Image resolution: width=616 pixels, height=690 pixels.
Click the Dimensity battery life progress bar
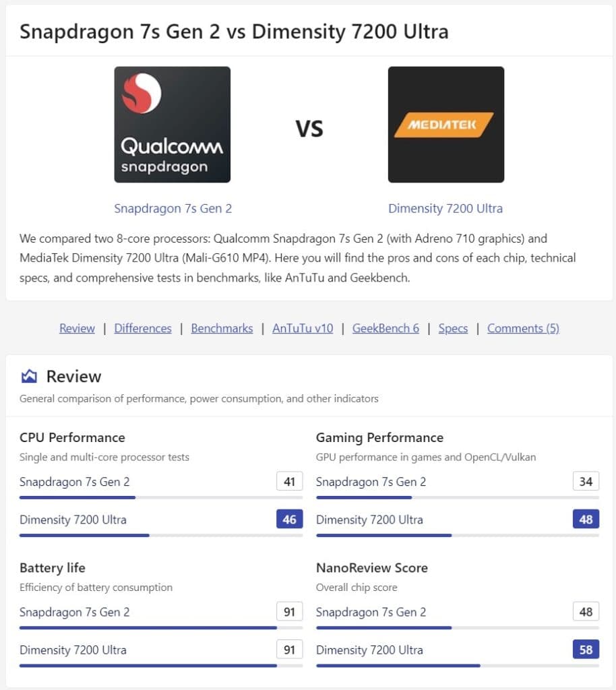pos(148,666)
